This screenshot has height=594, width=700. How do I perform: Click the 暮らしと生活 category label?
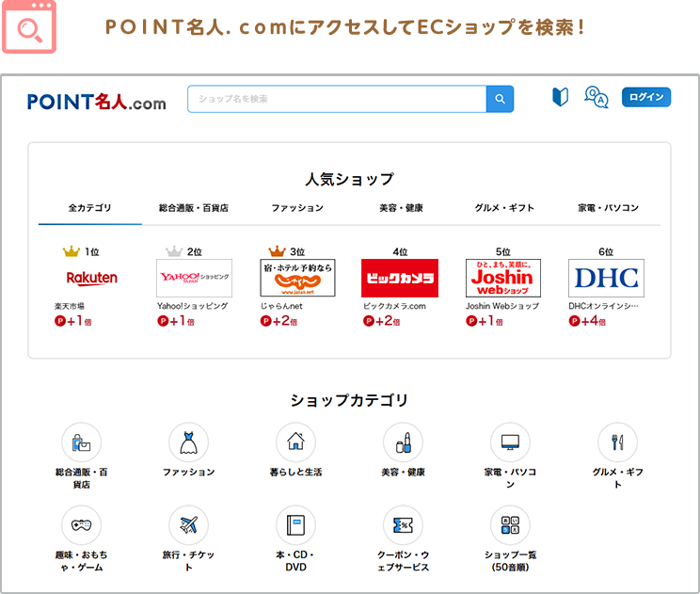295,472
